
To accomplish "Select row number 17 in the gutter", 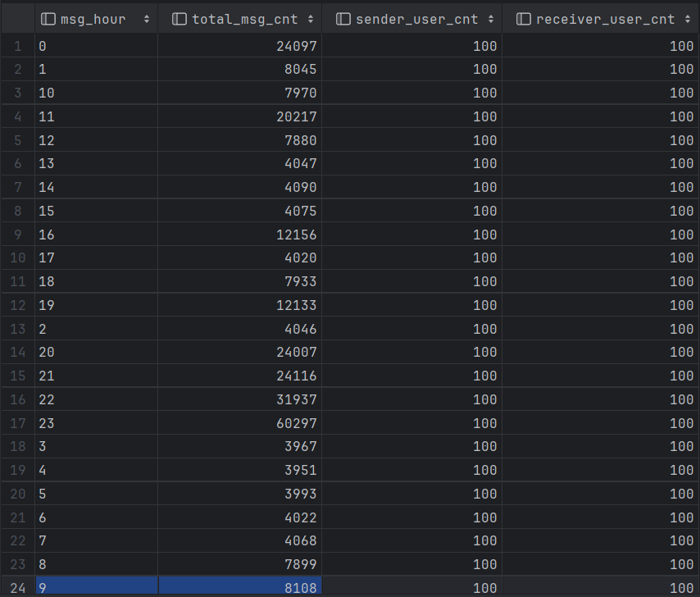I will (x=17, y=423).
